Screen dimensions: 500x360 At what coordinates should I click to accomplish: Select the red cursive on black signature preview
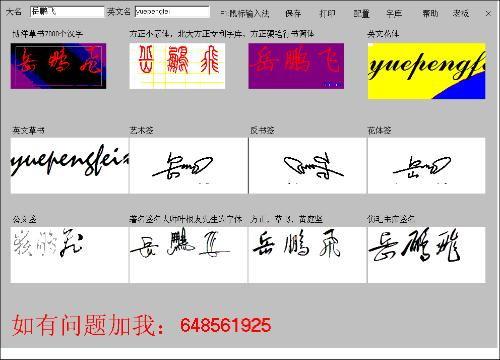click(58, 66)
